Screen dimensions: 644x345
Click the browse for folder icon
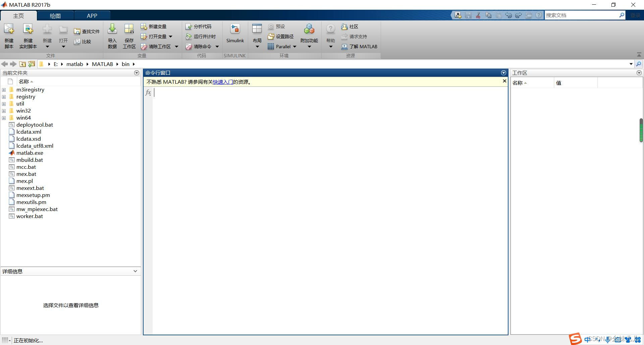pos(32,64)
